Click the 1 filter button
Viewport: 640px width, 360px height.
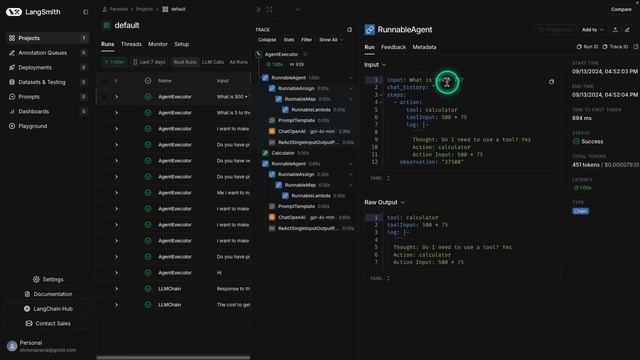coord(114,62)
